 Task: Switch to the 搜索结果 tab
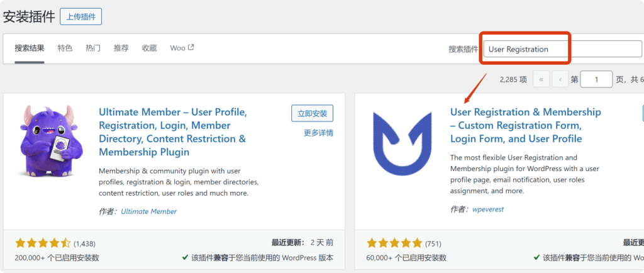click(x=30, y=48)
